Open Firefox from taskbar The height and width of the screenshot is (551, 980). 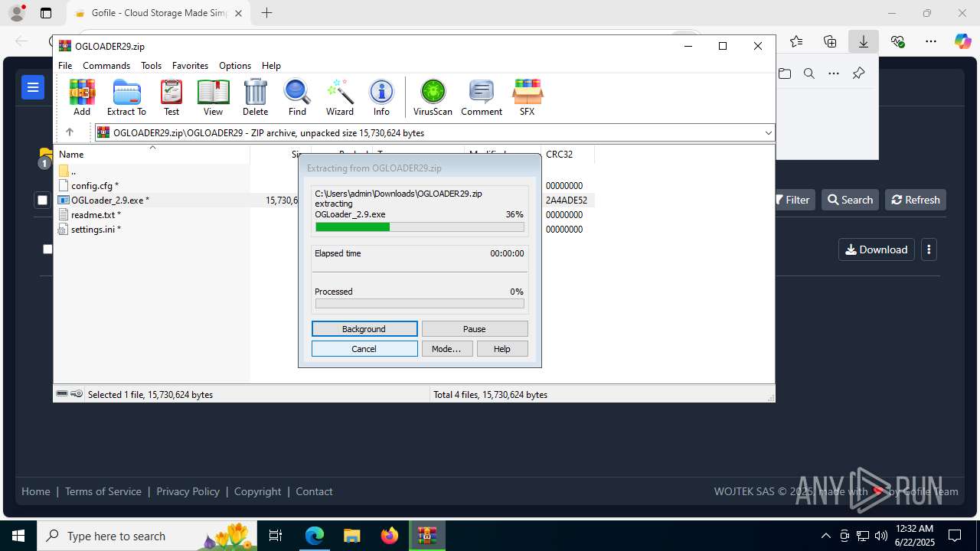click(390, 536)
